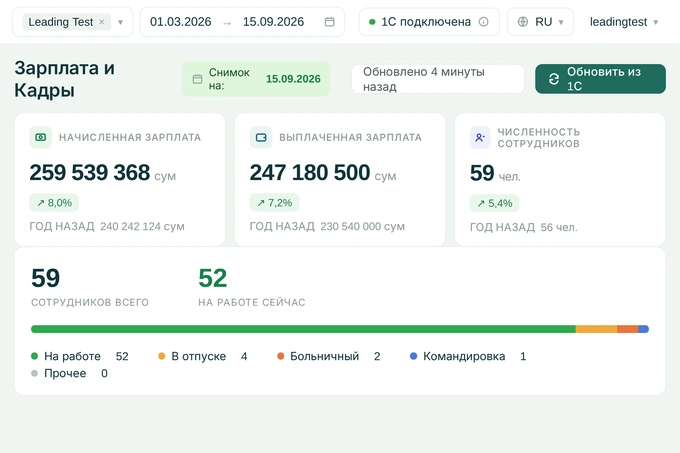Click the yellow vacation segment of the bar

596,329
